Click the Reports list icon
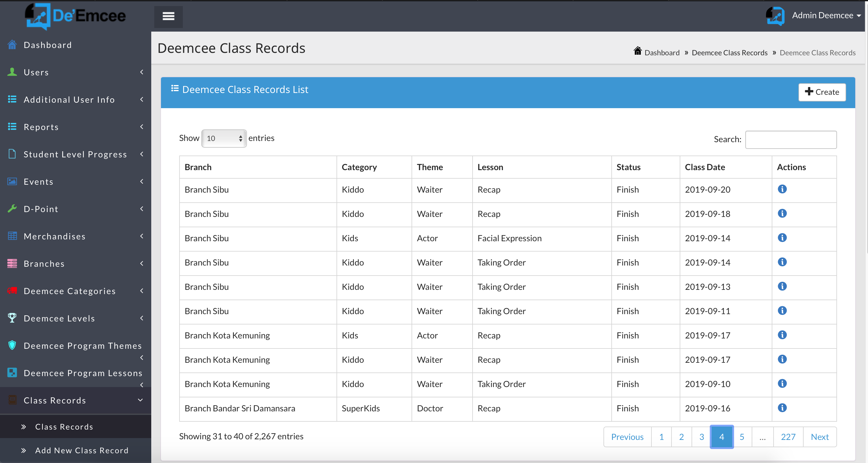The width and height of the screenshot is (868, 463). 12,127
